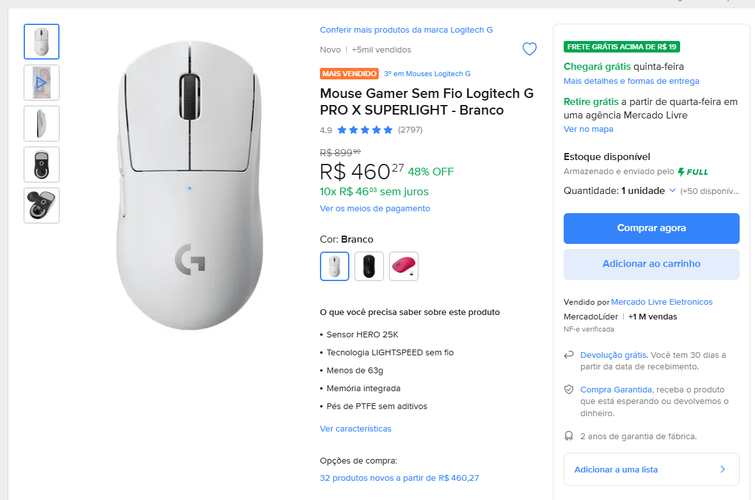This screenshot has width=755, height=500.
Task: Click the five-star rating icons
Action: [365, 130]
